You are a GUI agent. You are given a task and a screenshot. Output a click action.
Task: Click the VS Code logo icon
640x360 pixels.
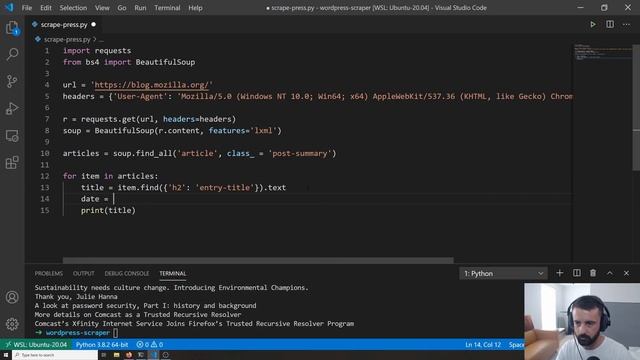9,7
